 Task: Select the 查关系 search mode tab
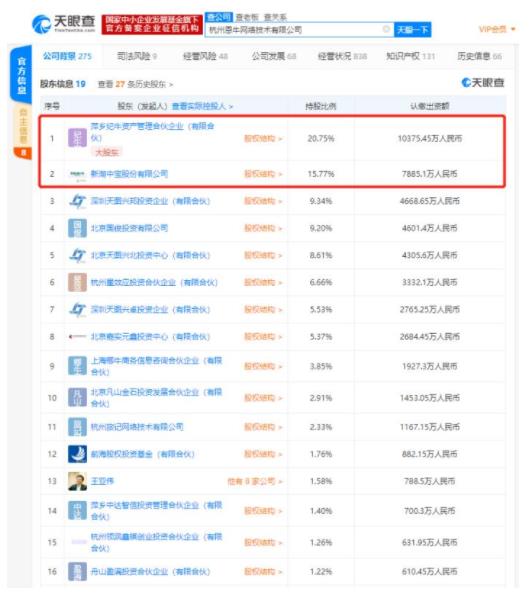click(275, 17)
